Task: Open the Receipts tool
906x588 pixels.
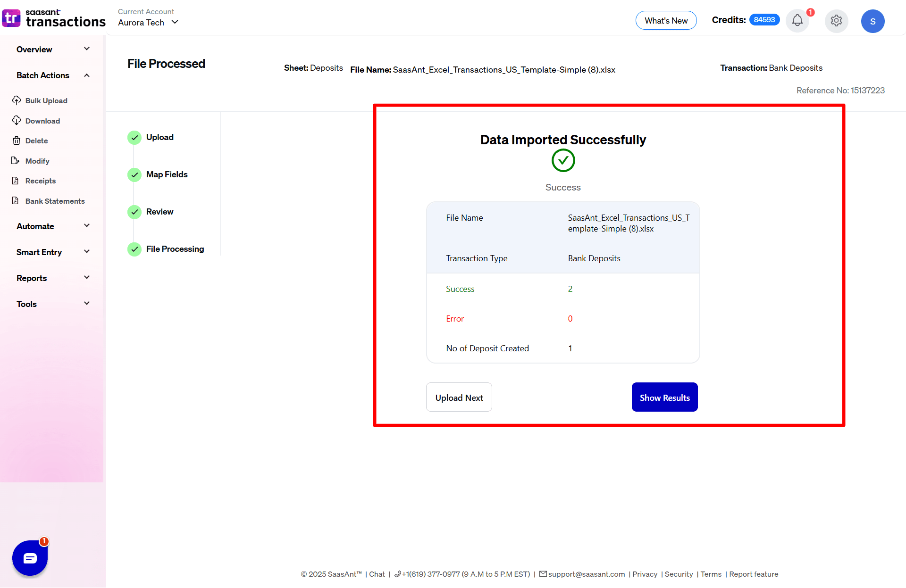Action: coord(17,181)
